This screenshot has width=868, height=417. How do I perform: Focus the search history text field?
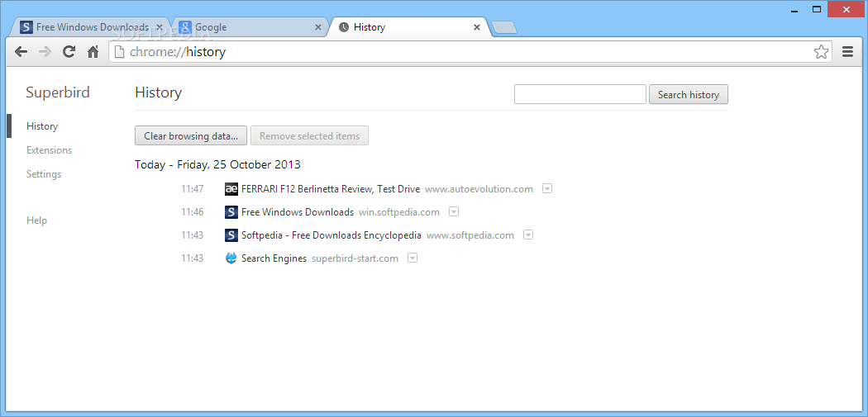(580, 95)
